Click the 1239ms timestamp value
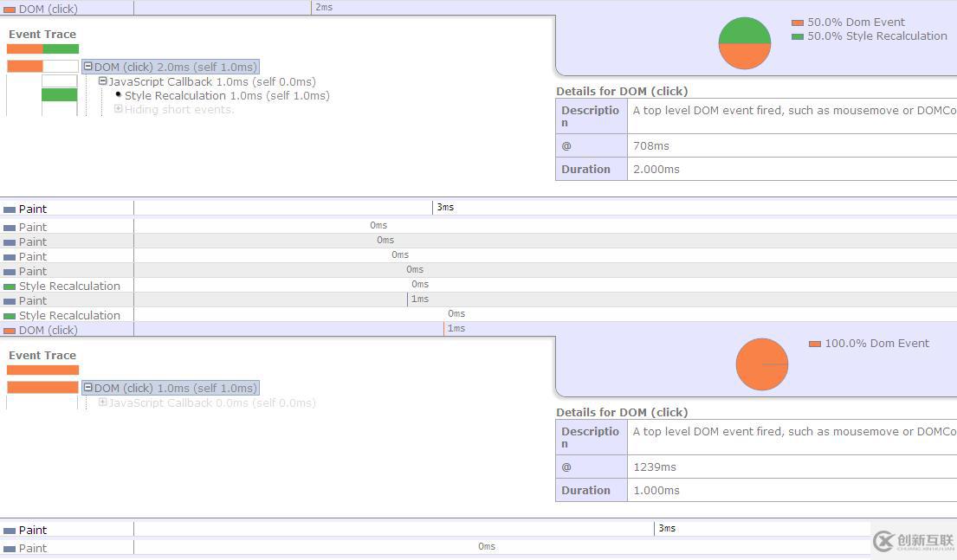This screenshot has height=560, width=957. tap(654, 467)
